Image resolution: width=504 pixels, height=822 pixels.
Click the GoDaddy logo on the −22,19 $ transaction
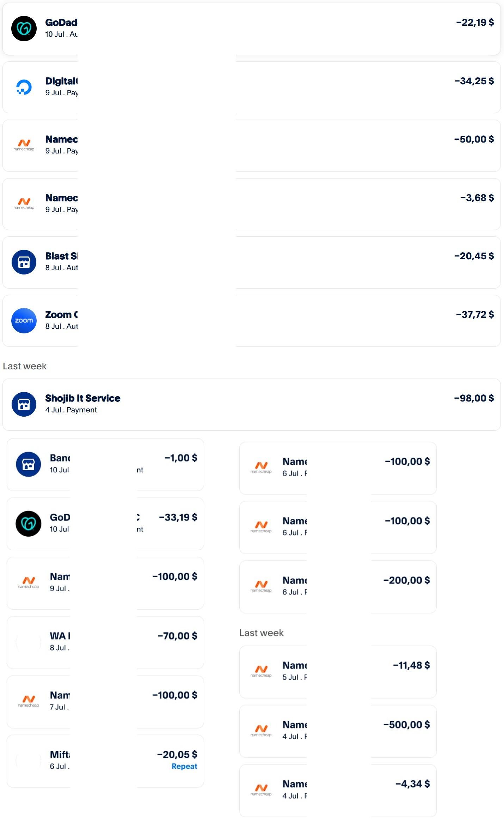24,29
